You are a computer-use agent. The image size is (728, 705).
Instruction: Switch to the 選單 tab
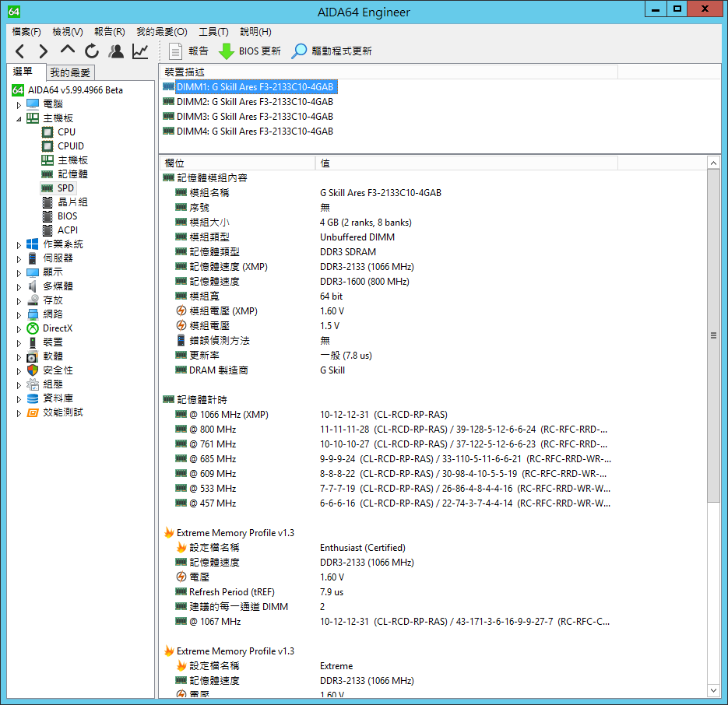point(23,72)
